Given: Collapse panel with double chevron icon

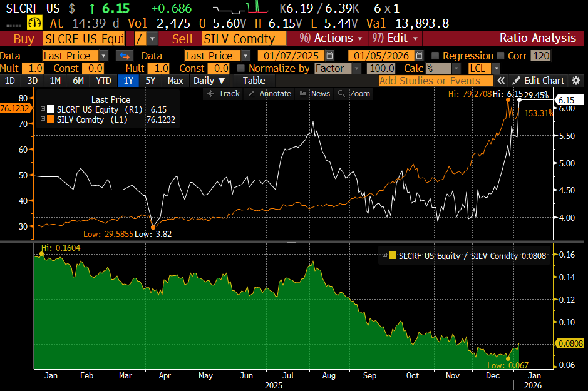Looking at the screenshot, I should pyautogui.click(x=501, y=81).
